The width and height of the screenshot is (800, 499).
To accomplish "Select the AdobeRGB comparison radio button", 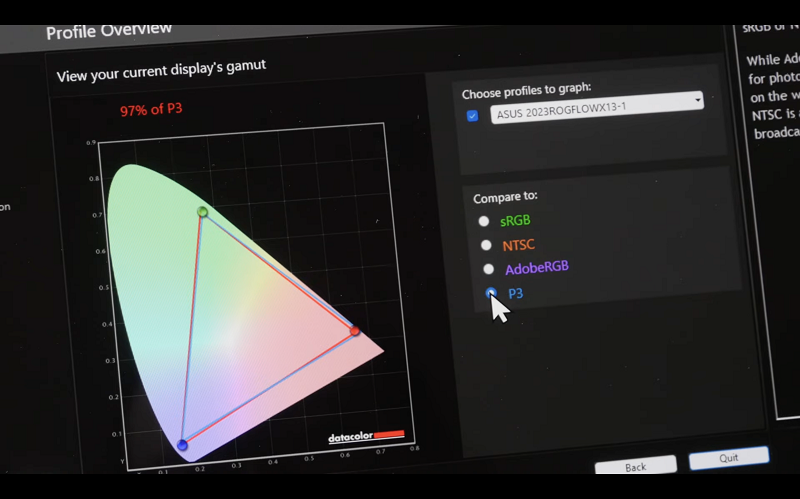I will click(x=488, y=268).
